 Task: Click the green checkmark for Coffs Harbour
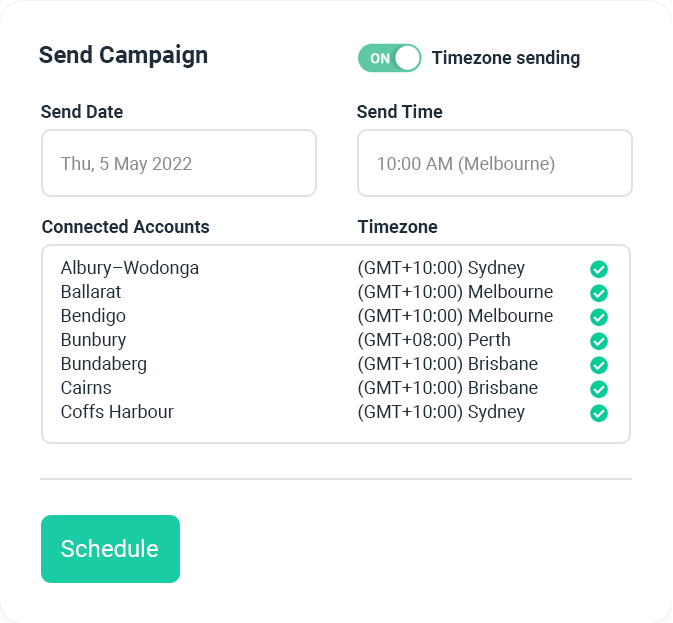click(x=599, y=413)
